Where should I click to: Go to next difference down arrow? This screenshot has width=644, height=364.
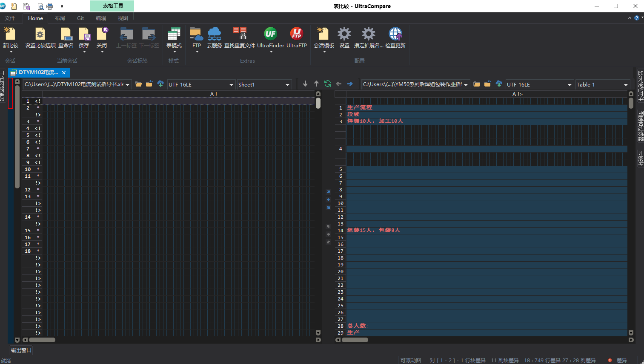(305, 84)
